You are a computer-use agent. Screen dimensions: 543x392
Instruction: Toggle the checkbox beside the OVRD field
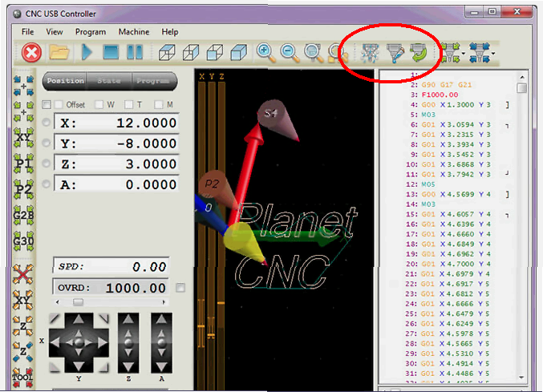(180, 288)
